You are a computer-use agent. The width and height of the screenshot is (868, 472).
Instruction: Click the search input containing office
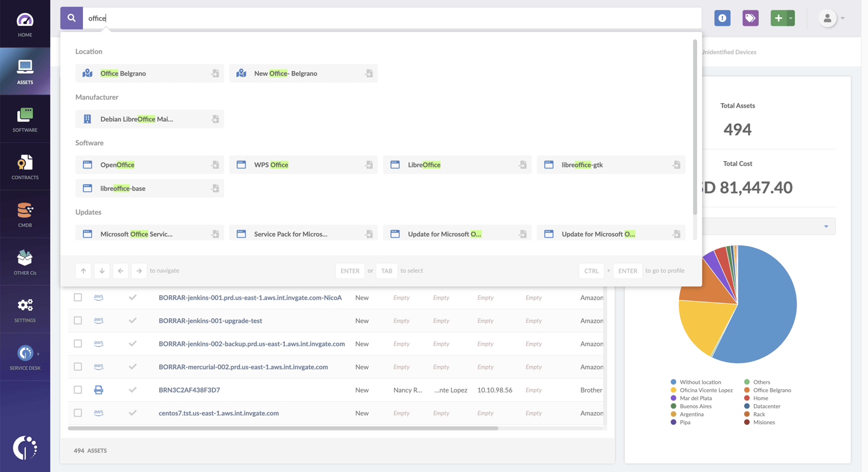(x=230, y=18)
